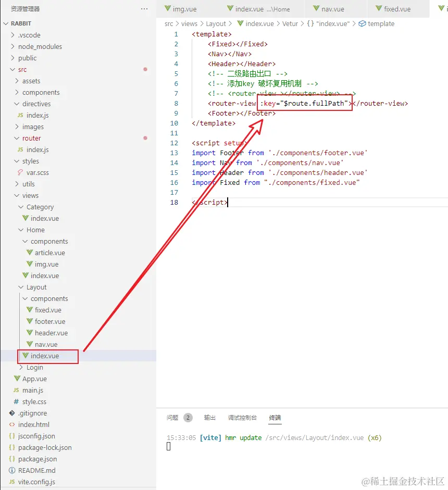The image size is (448, 490).
Task: Click the info icon beside README.md
Action: point(12,470)
